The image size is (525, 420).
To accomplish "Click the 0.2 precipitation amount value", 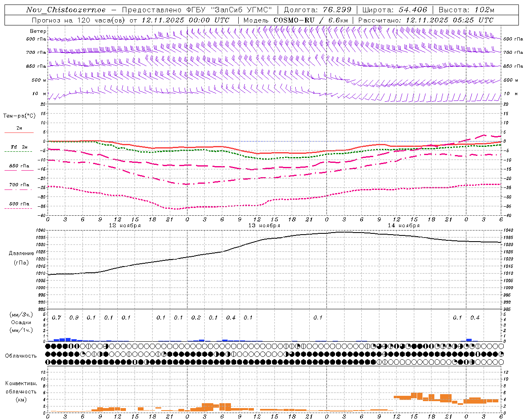I will 196,318.
